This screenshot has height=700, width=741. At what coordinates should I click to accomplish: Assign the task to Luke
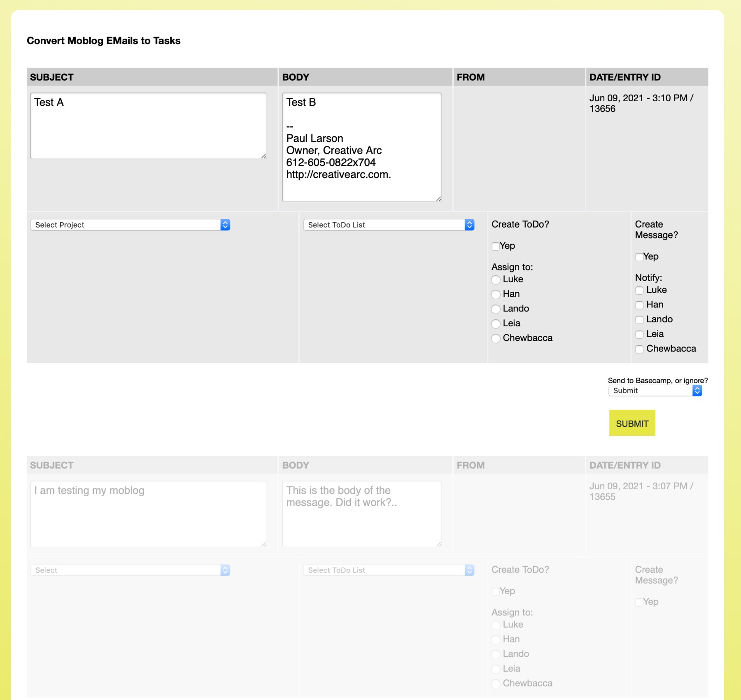tap(496, 280)
